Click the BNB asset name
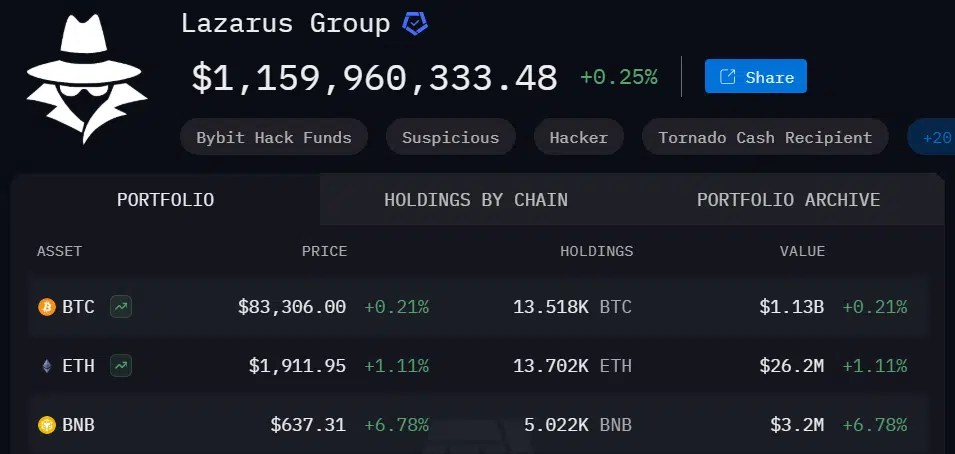Image resolution: width=955 pixels, height=454 pixels. (79, 425)
